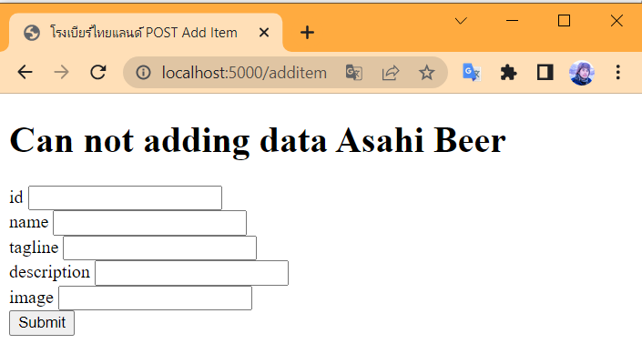Click the localhost:5000/additem address bar
Image resolution: width=642 pixels, height=364 pixels.
click(x=244, y=73)
